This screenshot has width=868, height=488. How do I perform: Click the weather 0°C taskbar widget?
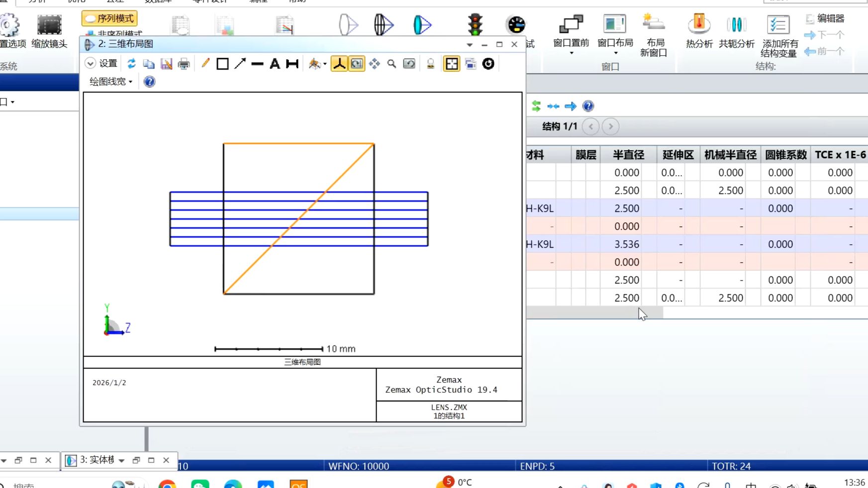coord(454,482)
